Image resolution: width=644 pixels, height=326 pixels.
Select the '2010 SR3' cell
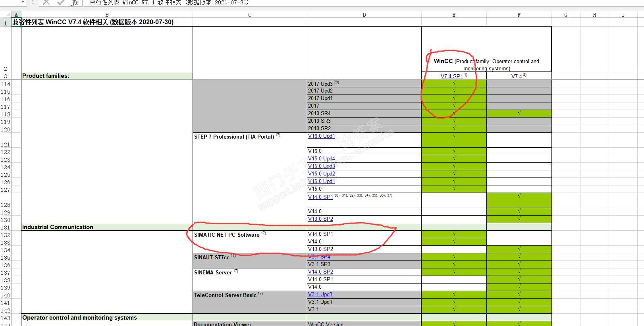364,121
